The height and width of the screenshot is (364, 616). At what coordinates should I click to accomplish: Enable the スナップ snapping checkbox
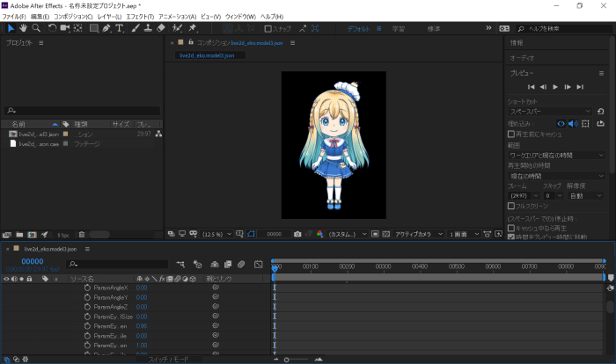tap(268, 29)
